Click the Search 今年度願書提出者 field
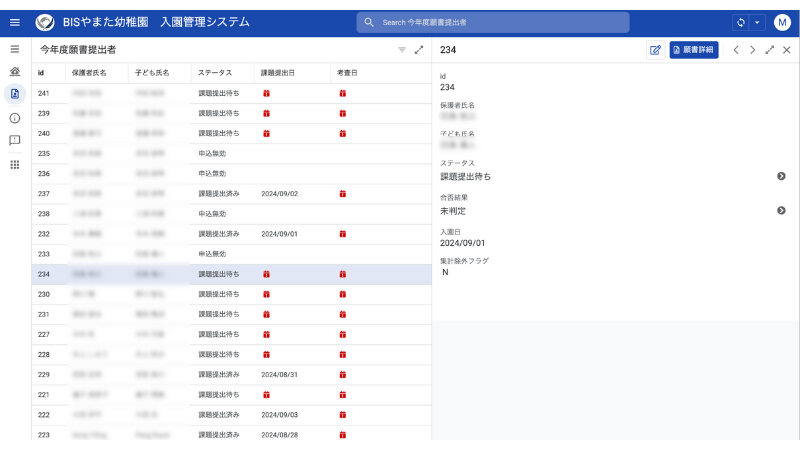Viewport: 800px width, 450px height. 493,22
